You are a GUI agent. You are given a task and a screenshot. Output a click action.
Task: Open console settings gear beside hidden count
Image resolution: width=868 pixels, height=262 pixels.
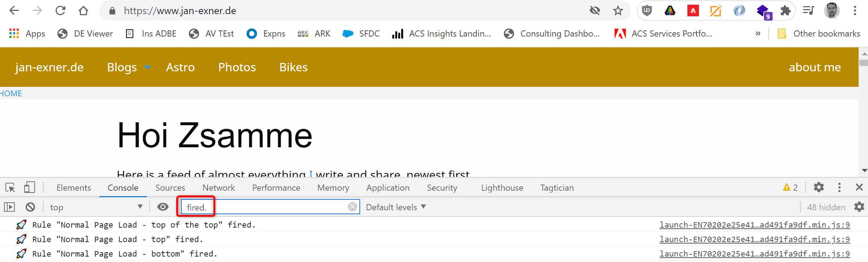point(859,207)
